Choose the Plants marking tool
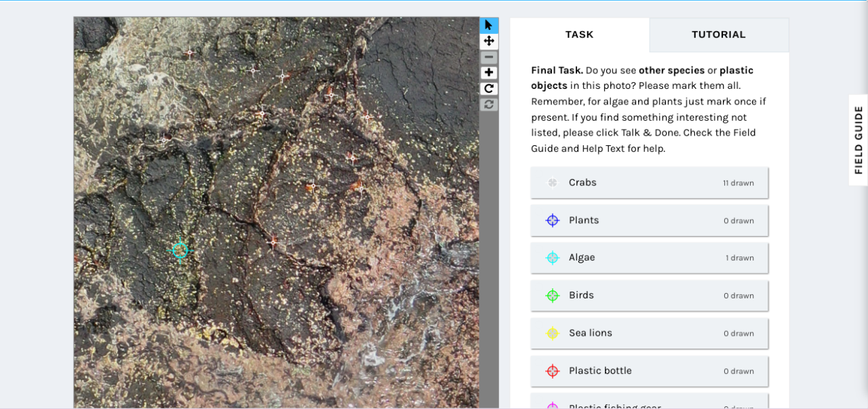Screen dimensions: 868x409 tap(650, 220)
